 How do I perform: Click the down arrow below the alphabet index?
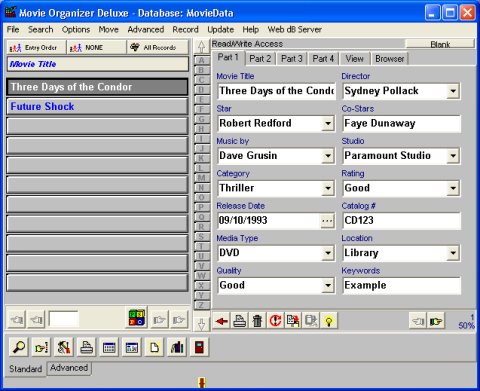tap(201, 324)
